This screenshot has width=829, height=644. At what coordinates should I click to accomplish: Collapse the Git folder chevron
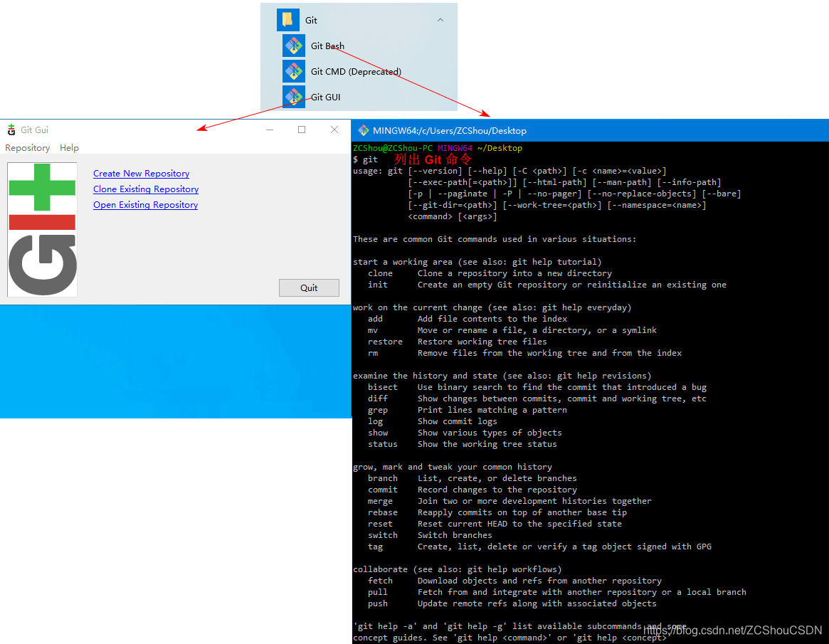[440, 20]
